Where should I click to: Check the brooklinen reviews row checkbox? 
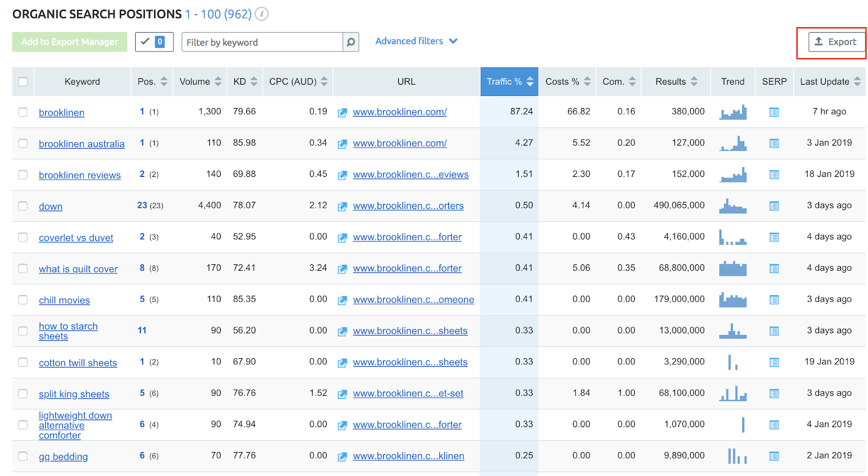[x=23, y=175]
